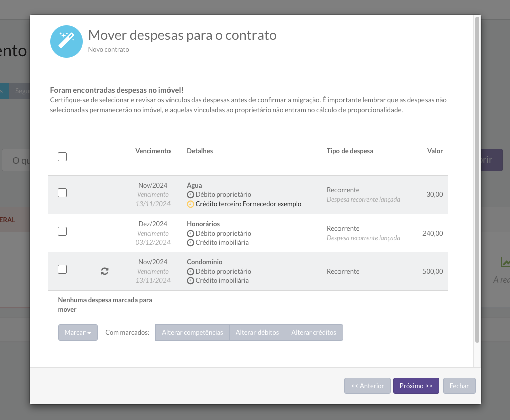Check the Honorários expense checkbox
Viewport: 510px width, 420px height.
coord(62,231)
